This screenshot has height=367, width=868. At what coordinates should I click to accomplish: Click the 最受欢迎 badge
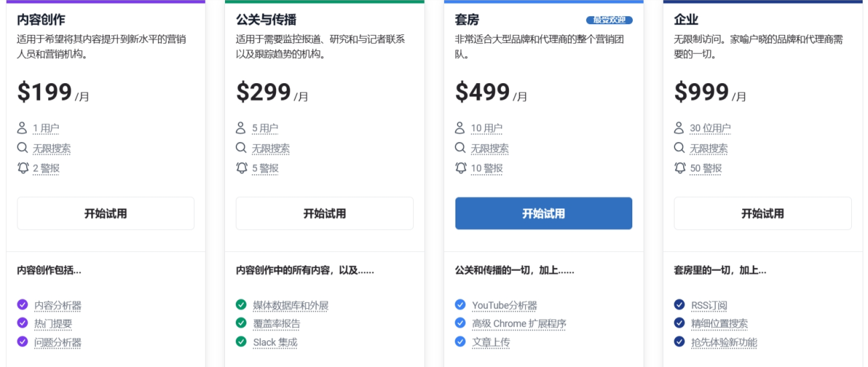tap(609, 20)
